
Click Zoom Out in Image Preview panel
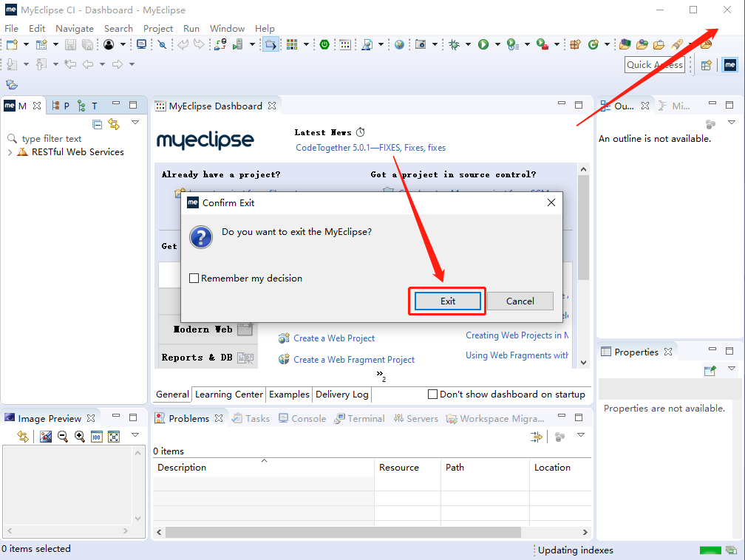pyautogui.click(x=63, y=437)
